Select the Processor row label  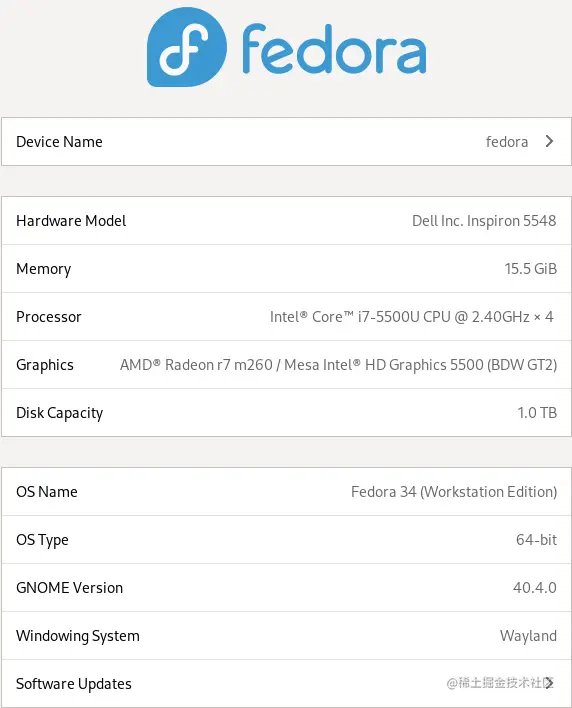(49, 317)
